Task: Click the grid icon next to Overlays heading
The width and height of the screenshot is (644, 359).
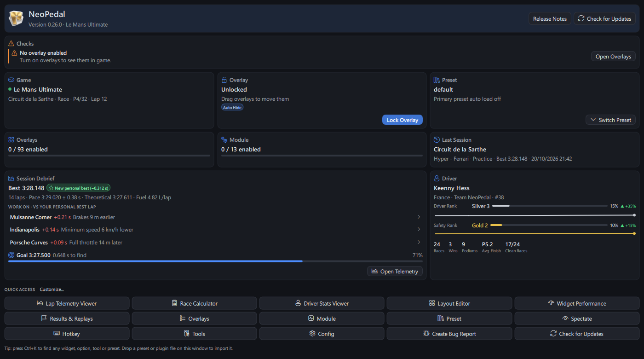Action: coord(11,139)
